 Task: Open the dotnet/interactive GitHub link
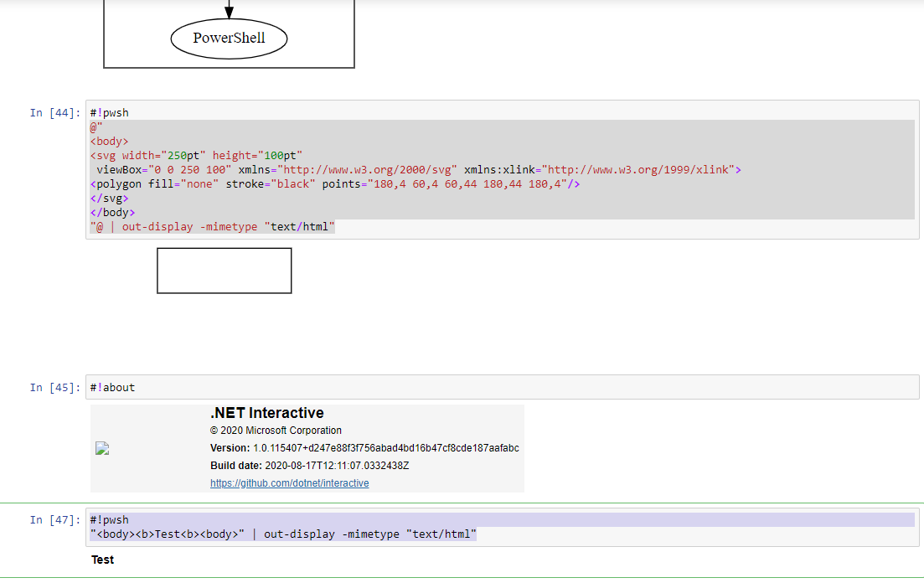289,482
